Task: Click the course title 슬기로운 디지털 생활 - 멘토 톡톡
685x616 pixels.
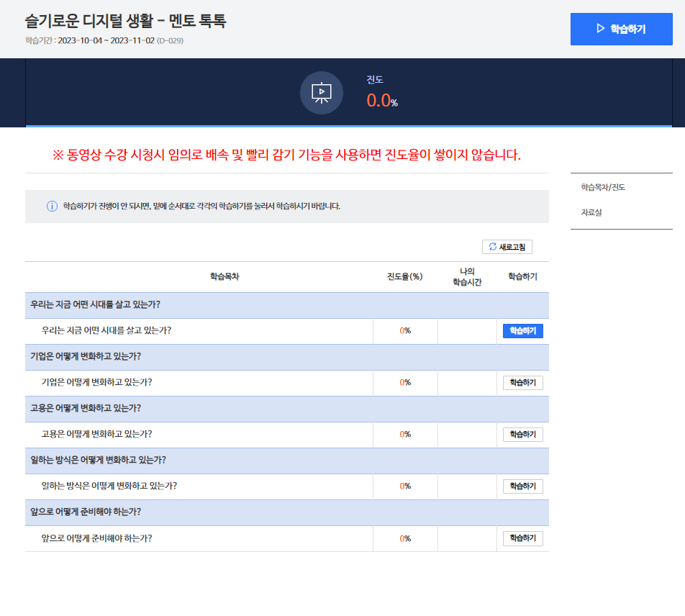Action: coord(125,21)
